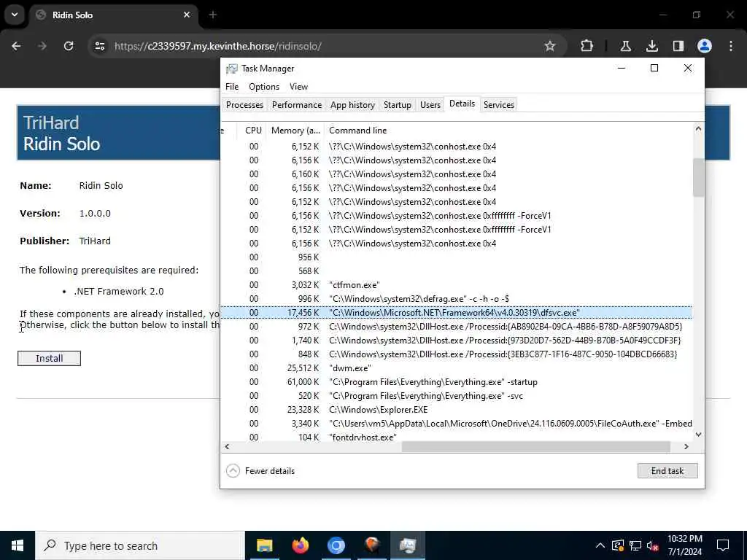Collapse Task Manager with Fewer details
Viewport: 747px width, 560px height.
coord(260,470)
